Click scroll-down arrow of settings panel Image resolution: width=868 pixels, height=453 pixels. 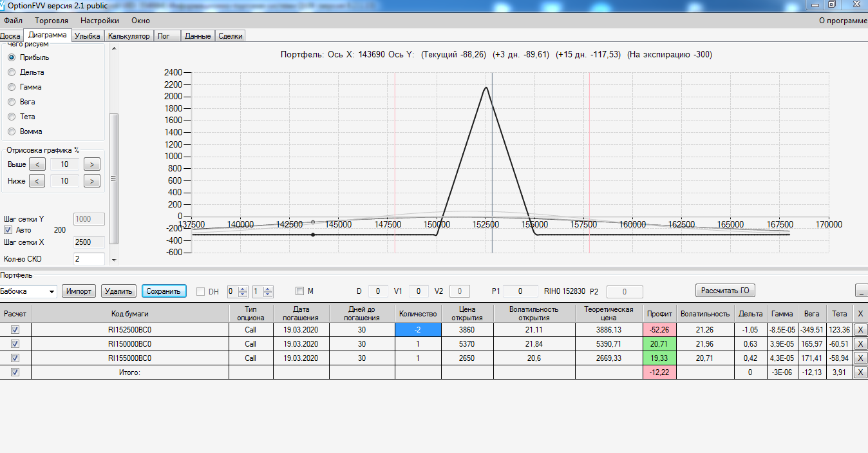[114, 260]
